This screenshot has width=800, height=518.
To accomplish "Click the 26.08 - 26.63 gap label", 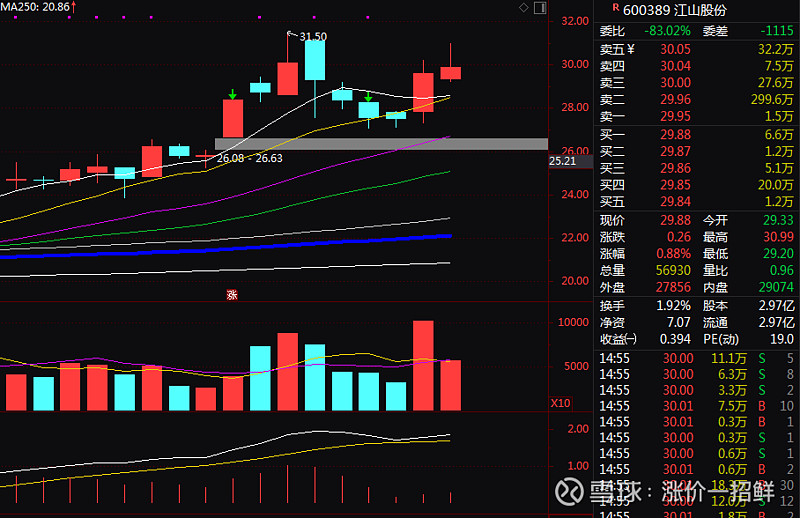I will click(249, 158).
